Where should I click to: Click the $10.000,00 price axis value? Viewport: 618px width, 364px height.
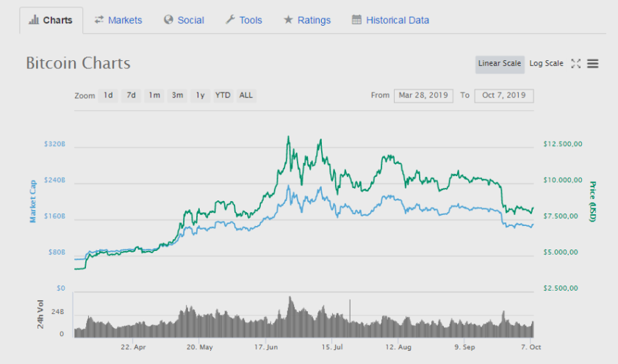[563, 181]
